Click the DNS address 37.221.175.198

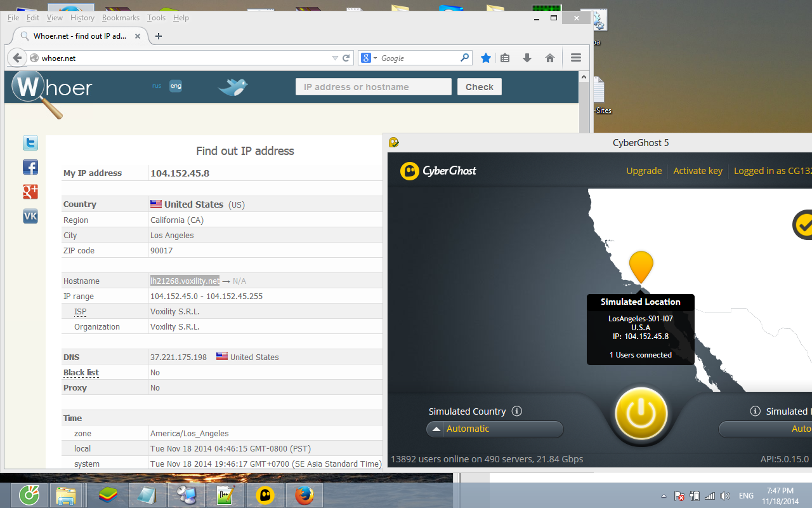coord(178,357)
